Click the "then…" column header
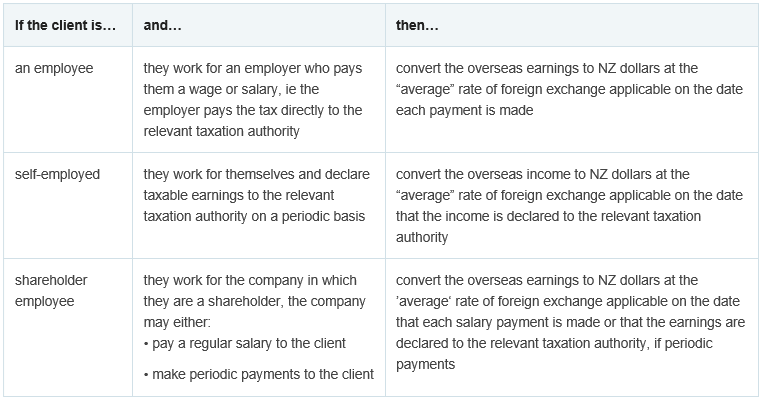Screen dimensions: 763x401 click(x=416, y=24)
